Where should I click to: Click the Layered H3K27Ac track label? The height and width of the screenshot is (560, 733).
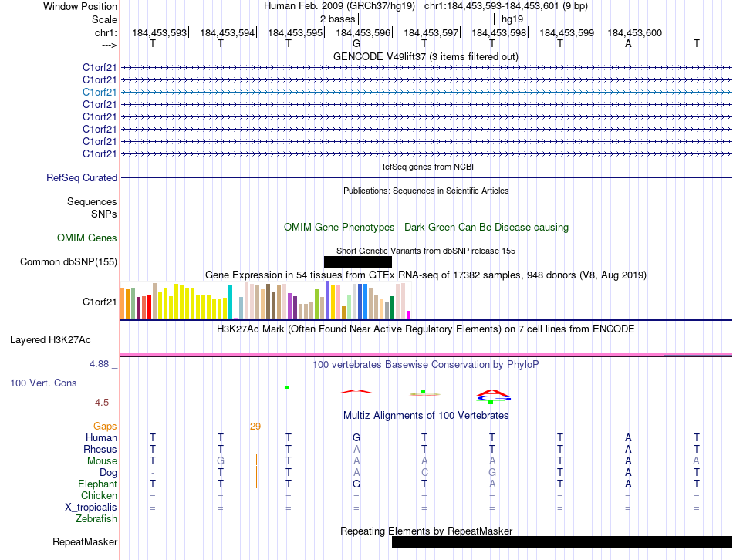tap(50, 339)
